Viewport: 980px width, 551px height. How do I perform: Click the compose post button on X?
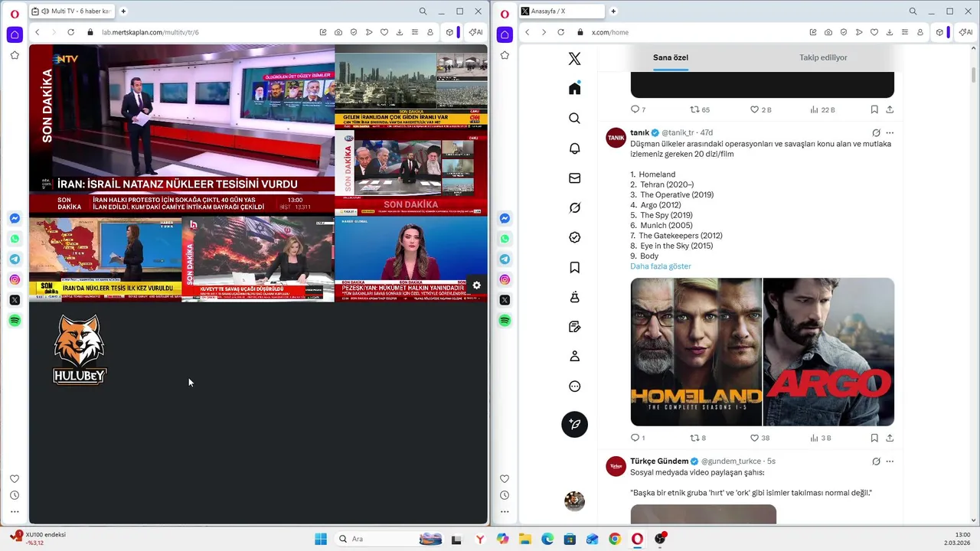coord(575,424)
